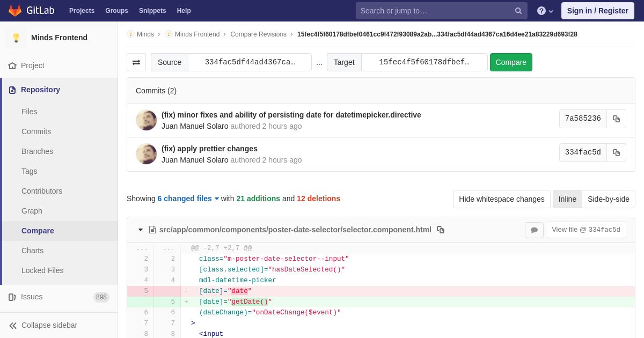The width and height of the screenshot is (644, 338).
Task: Click View file @ 334fac5d
Action: tap(586, 230)
